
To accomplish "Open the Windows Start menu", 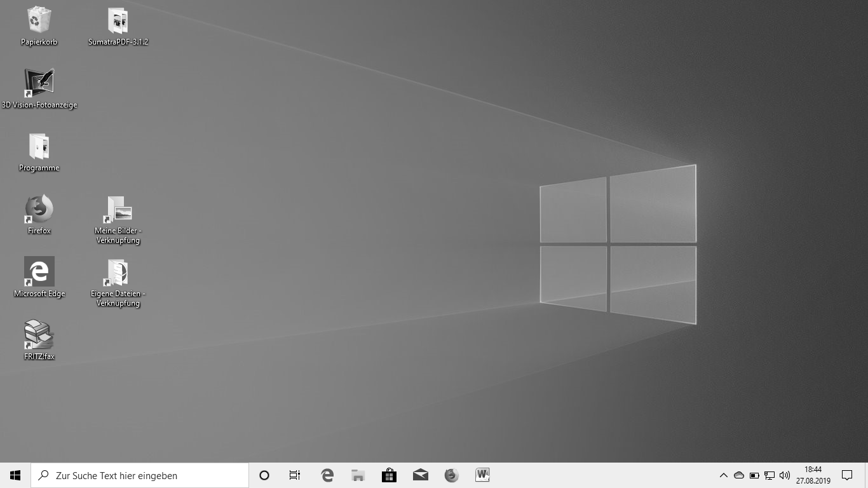I will pos(15,475).
